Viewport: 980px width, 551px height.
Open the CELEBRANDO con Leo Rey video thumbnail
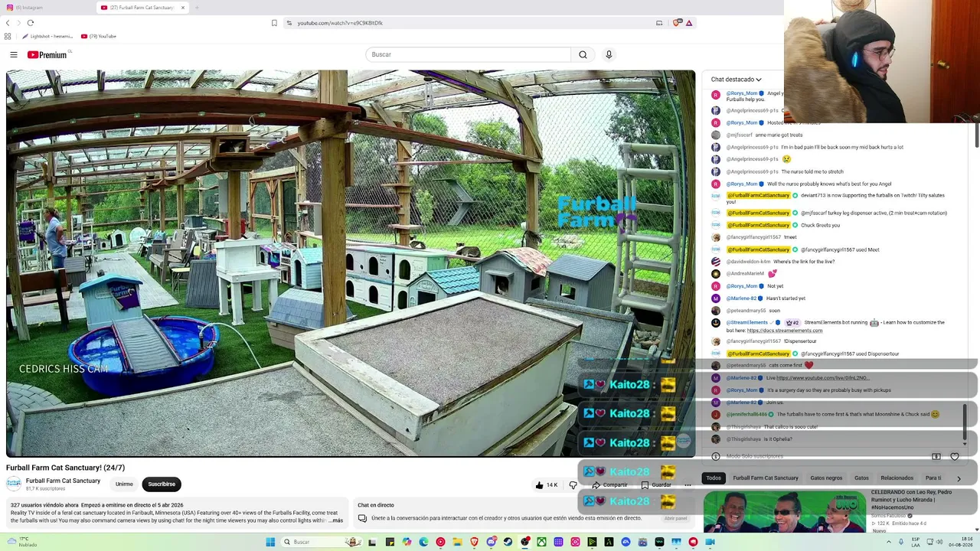click(785, 512)
